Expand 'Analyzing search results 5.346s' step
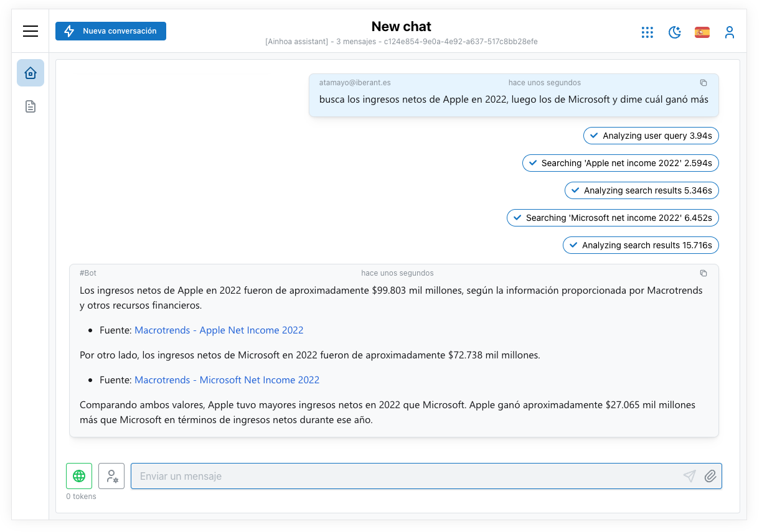 pos(642,190)
